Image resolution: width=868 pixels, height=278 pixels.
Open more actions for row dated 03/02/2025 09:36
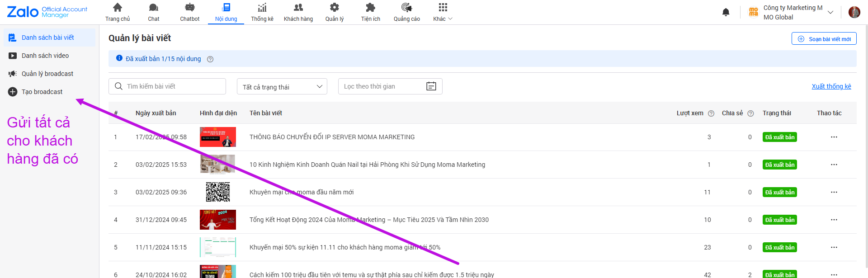[834, 192]
